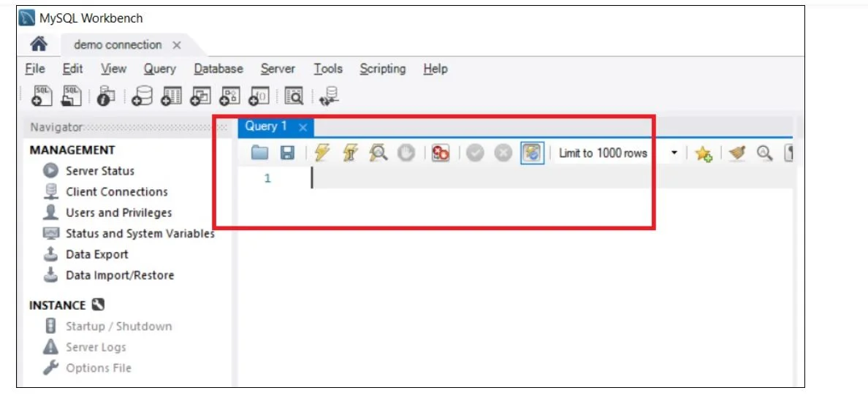
Task: Stop the running query icon
Action: 406,153
